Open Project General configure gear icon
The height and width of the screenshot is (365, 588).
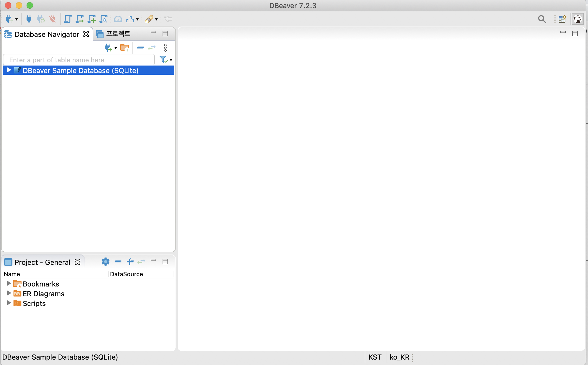pyautogui.click(x=105, y=262)
